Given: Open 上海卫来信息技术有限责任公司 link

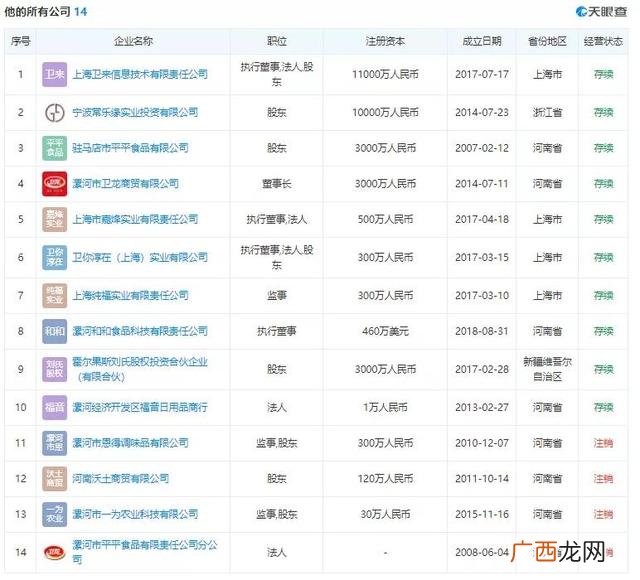Looking at the screenshot, I should (140, 74).
